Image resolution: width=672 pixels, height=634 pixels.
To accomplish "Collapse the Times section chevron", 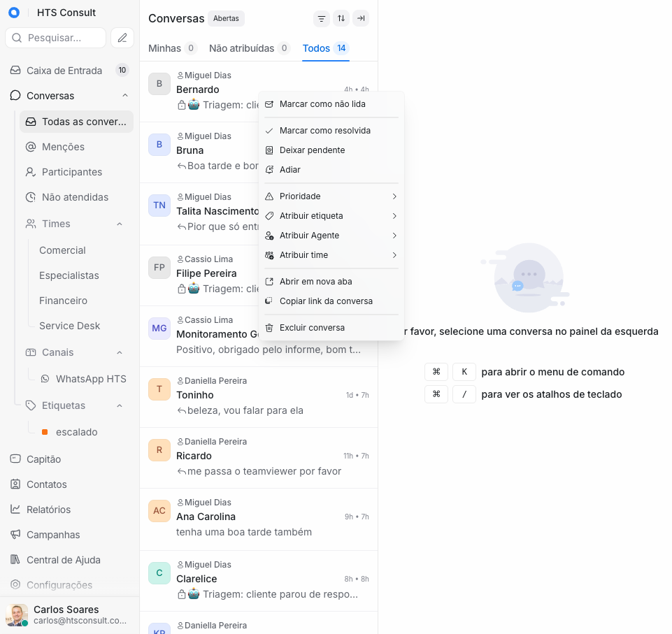I will pyautogui.click(x=120, y=224).
